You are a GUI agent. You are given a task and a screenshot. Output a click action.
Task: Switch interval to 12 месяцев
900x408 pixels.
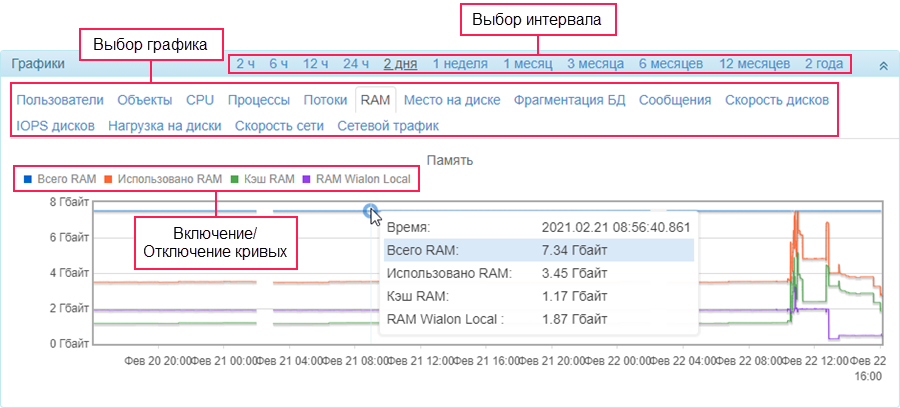[754, 64]
